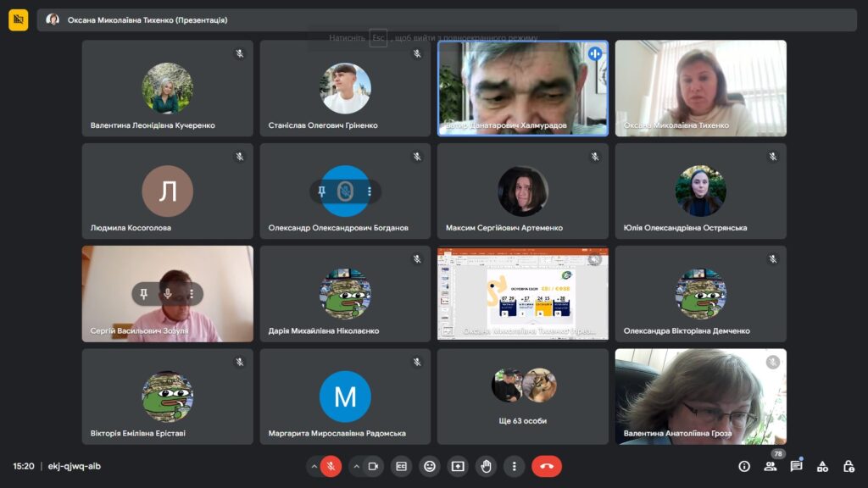Viewport: 868px width, 488px height.
Task: Click the present screen icon
Action: [458, 466]
